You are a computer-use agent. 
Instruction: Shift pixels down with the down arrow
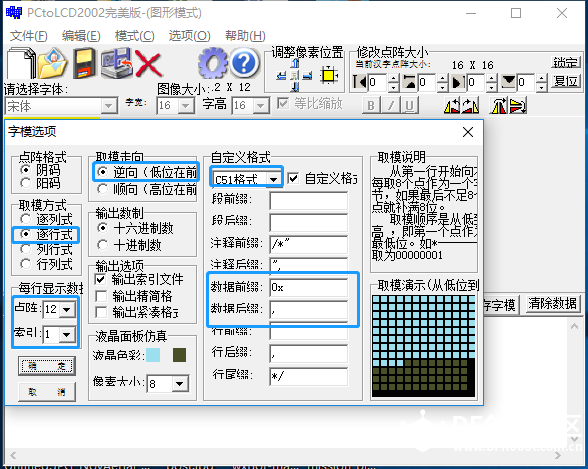pyautogui.click(x=296, y=88)
